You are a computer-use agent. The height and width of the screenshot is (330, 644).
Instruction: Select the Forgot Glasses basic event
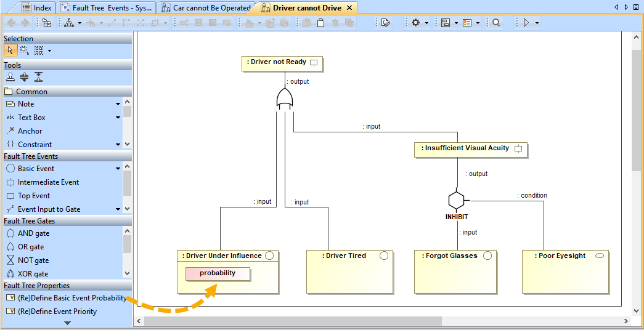(x=455, y=272)
